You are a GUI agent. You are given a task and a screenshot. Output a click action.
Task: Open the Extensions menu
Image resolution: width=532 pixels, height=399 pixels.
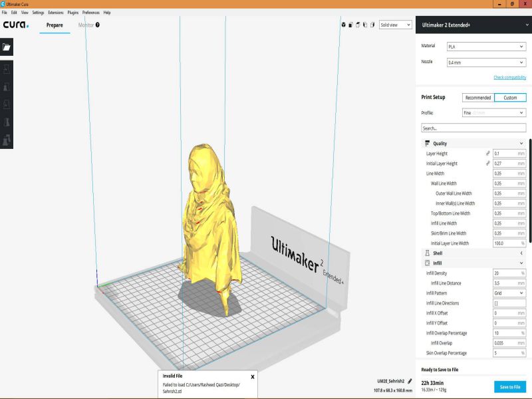tap(56, 13)
